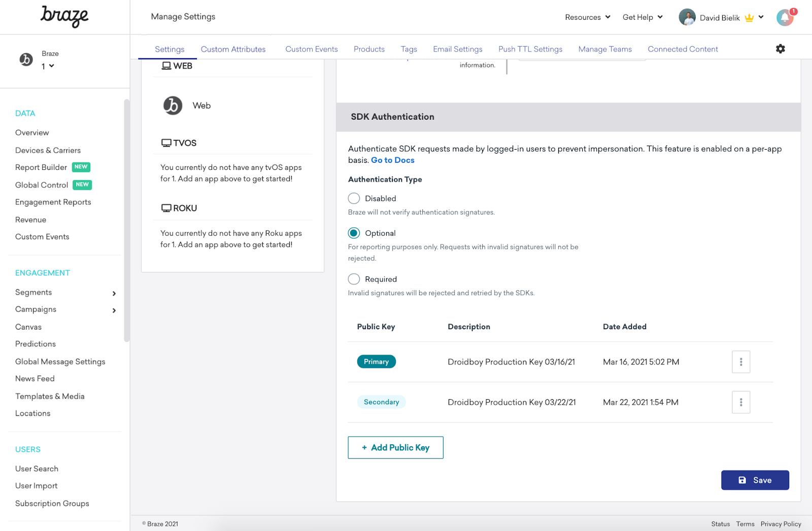Open the notification bell icon
Image resolution: width=812 pixels, height=531 pixels.
pos(785,18)
